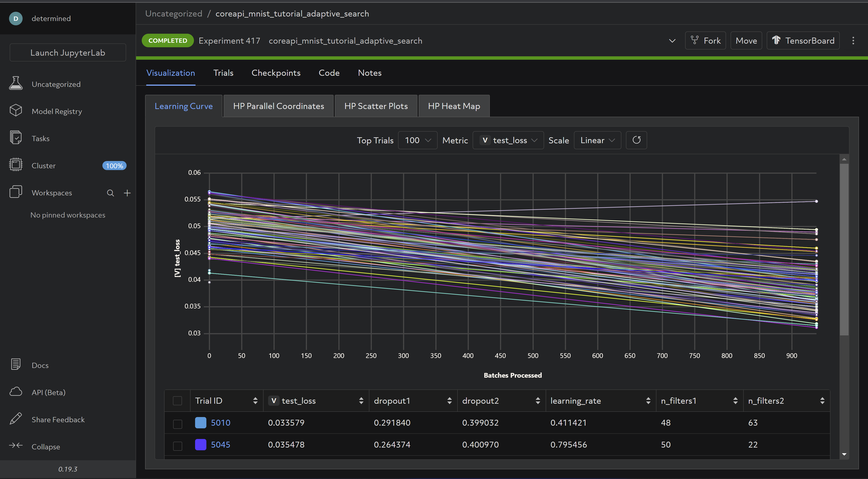The height and width of the screenshot is (479, 868).
Task: Click the 0.291840 dropout1 cell
Action: (392, 423)
